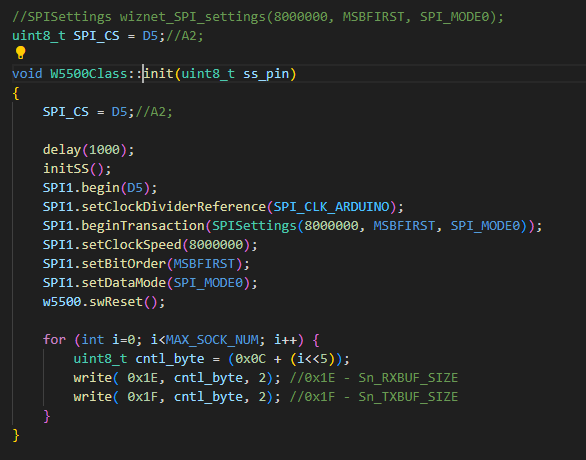Image resolution: width=586 pixels, height=460 pixels.
Task: Click the SPISettings type in beginTransaction
Action: click(255, 226)
